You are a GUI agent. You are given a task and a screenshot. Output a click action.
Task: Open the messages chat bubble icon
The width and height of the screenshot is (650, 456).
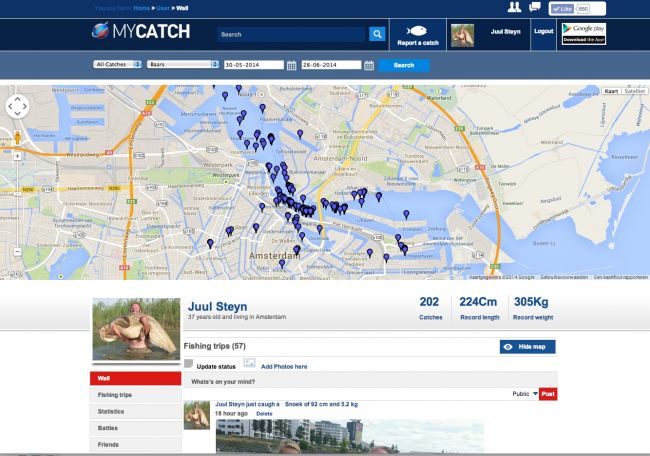coord(535,7)
